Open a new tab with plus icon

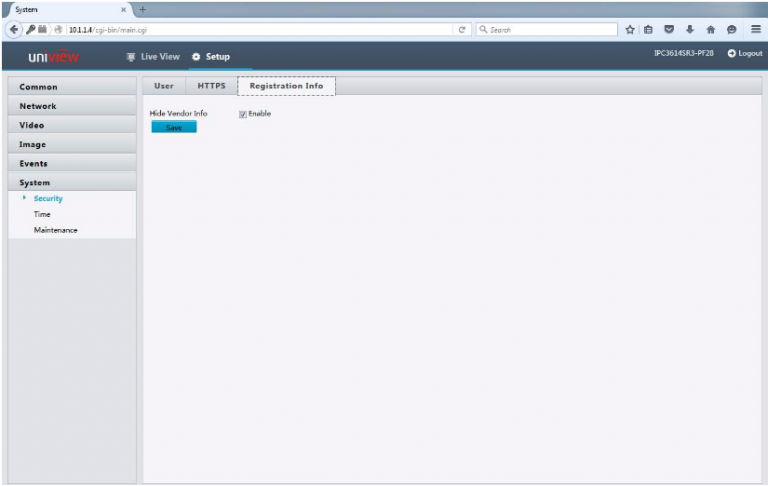point(143,9)
